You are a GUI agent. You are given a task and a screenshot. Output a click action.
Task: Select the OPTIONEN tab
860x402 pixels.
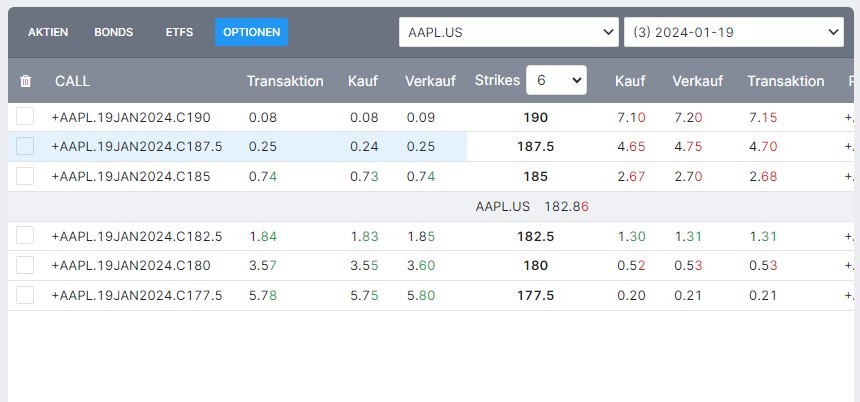[251, 32]
